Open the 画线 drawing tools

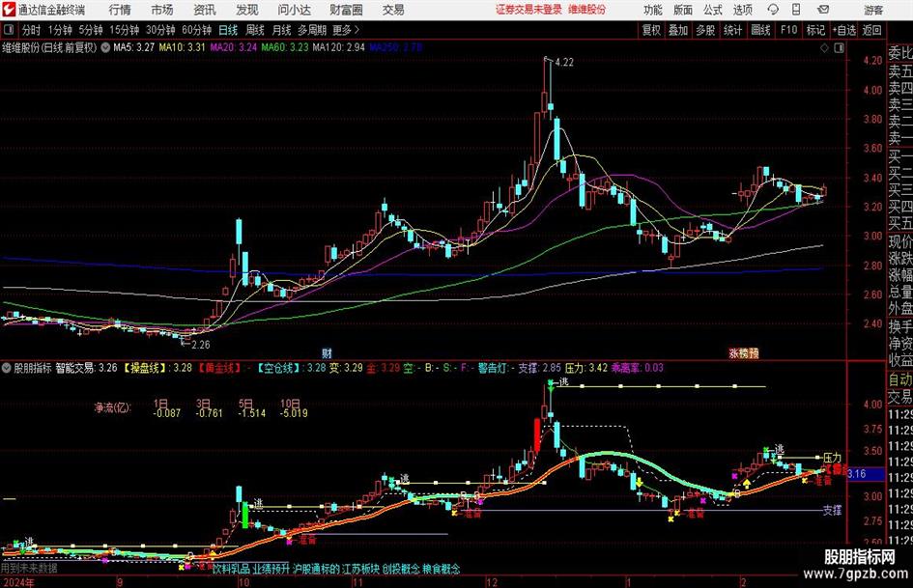tap(760, 30)
